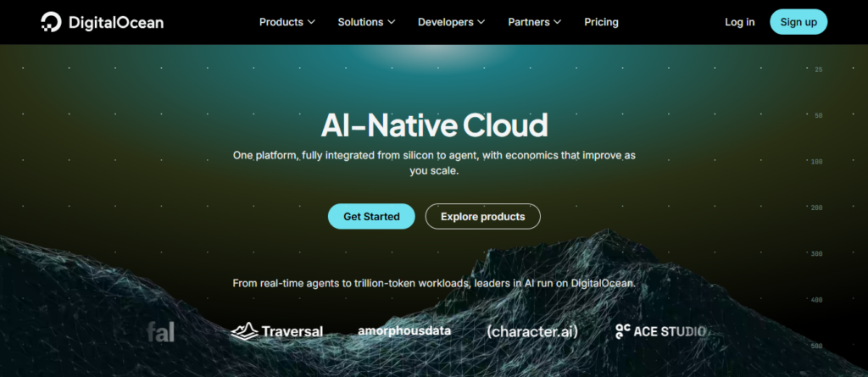Expand the Products chevron arrow
The height and width of the screenshot is (377, 868).
click(x=311, y=22)
